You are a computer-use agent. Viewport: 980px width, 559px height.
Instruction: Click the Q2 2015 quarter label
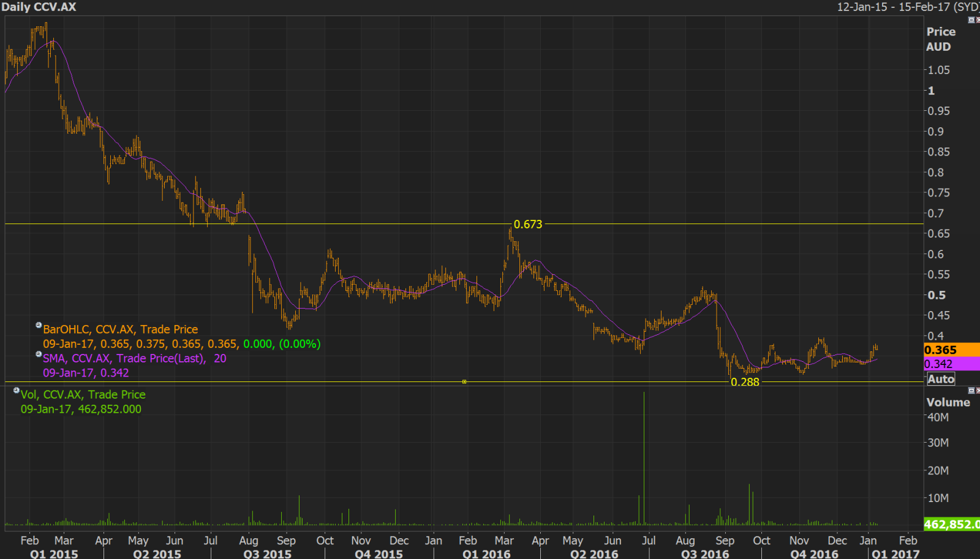coord(157,553)
